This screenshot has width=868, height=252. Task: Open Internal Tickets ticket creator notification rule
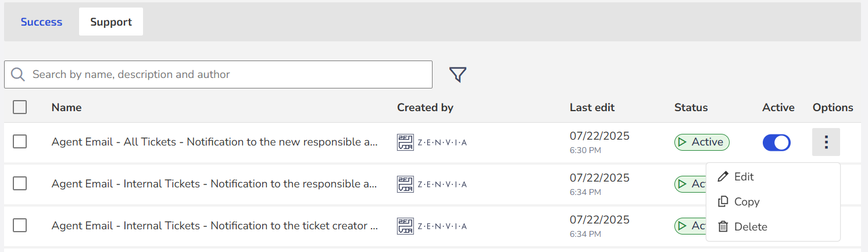coord(215,226)
